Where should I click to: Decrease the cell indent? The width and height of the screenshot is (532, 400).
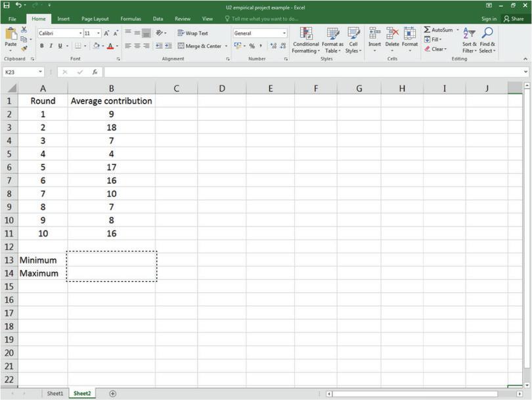pos(159,46)
